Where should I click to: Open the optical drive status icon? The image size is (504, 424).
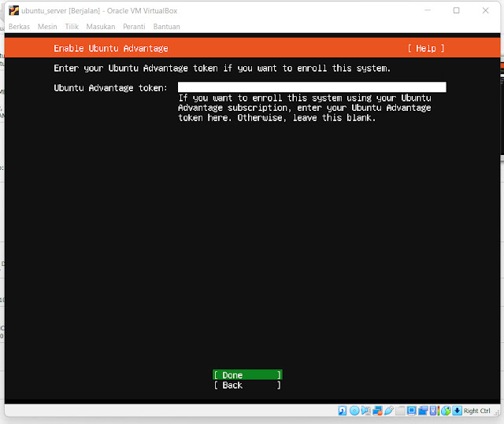click(x=354, y=411)
